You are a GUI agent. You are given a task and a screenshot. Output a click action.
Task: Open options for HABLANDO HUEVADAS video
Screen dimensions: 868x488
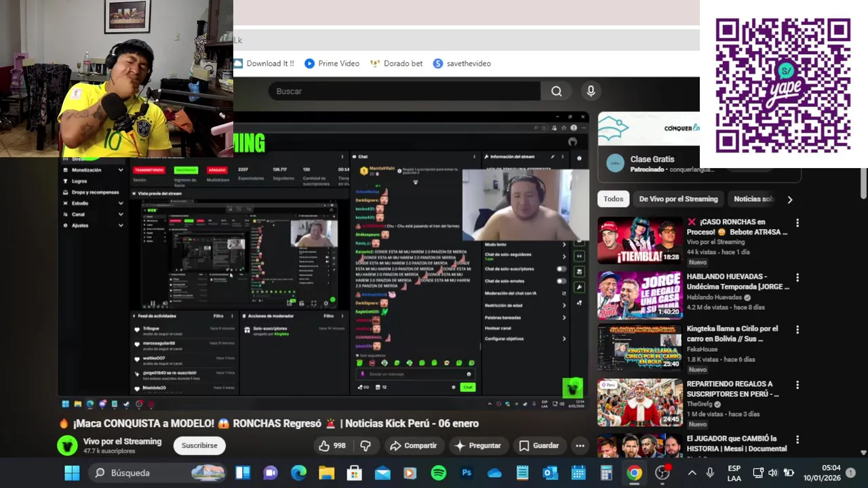(x=797, y=277)
